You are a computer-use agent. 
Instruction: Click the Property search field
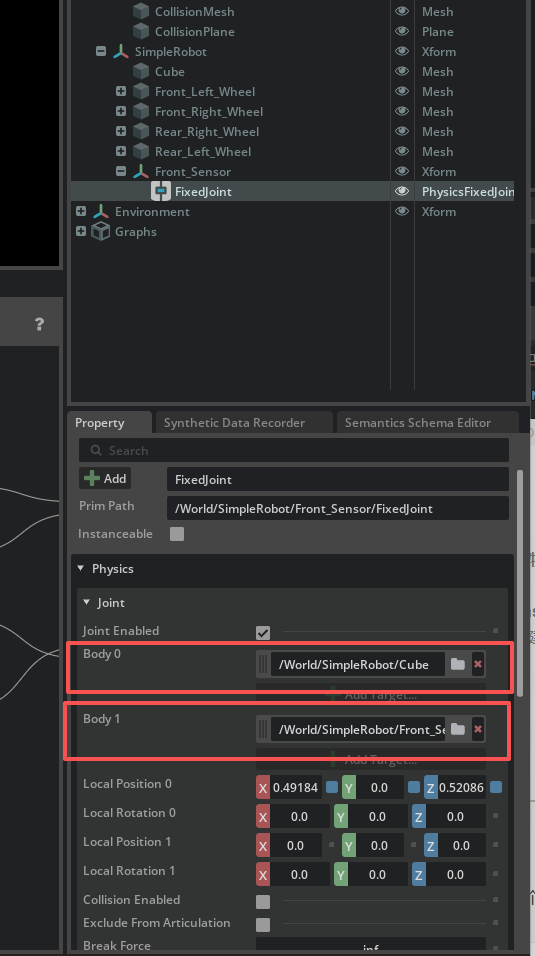pyautogui.click(x=294, y=451)
